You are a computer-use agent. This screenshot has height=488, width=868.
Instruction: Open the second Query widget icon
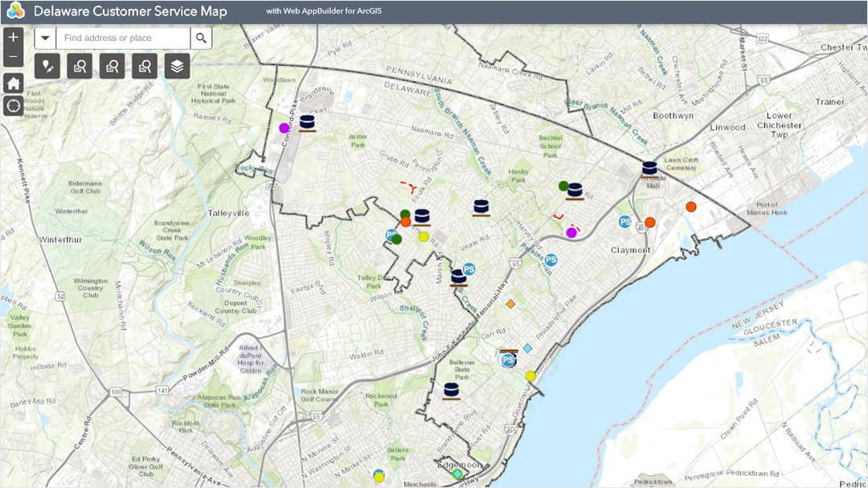pos(112,67)
